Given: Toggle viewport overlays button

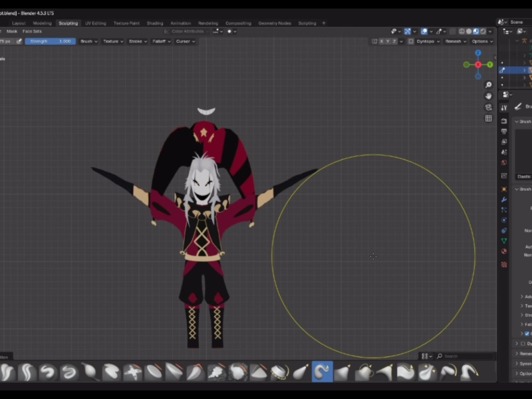Looking at the screenshot, I should (x=424, y=31).
